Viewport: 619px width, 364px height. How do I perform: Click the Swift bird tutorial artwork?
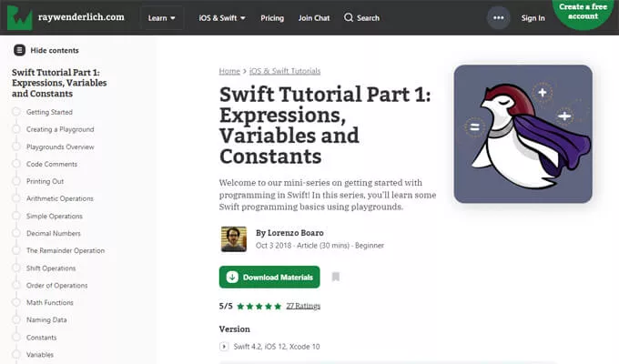pos(523,134)
